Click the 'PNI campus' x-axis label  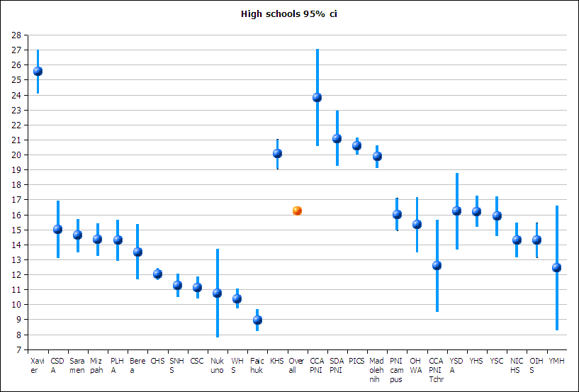point(396,370)
